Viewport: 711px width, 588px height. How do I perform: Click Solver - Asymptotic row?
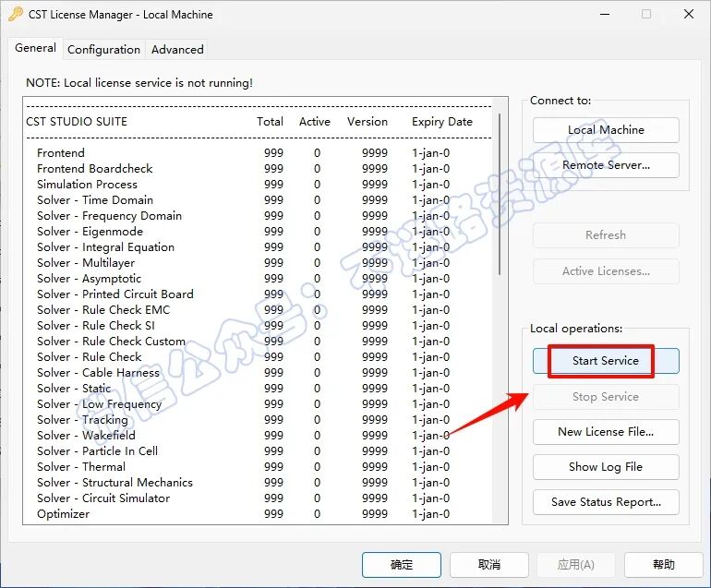click(x=259, y=279)
